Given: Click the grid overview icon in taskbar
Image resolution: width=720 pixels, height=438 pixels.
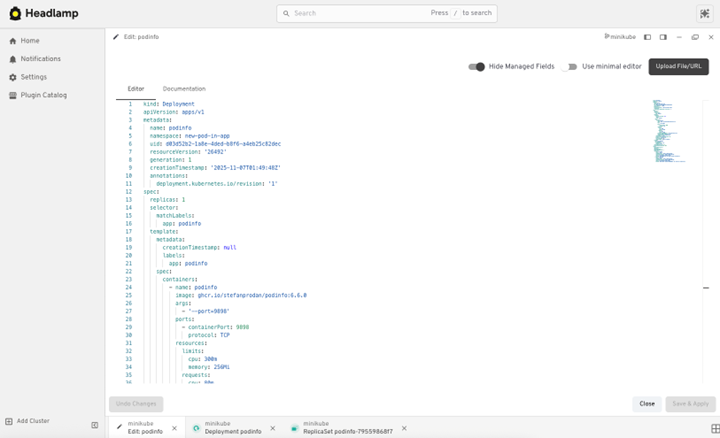Looking at the screenshot, I should (714, 429).
